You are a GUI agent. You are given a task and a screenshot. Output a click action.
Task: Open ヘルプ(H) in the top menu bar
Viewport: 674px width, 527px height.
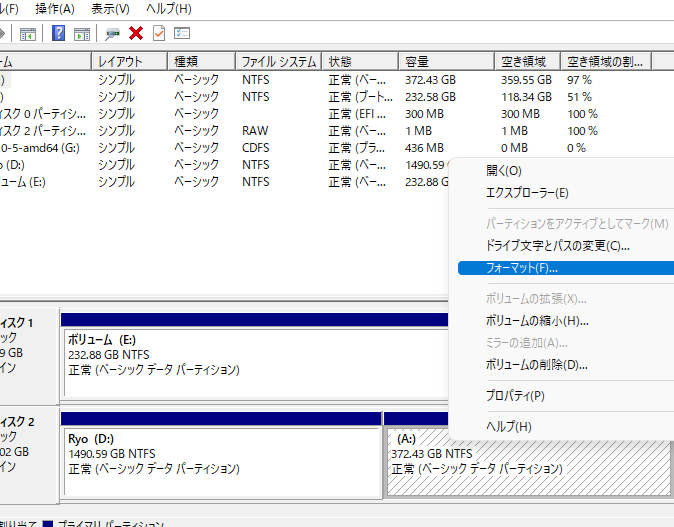click(168, 9)
